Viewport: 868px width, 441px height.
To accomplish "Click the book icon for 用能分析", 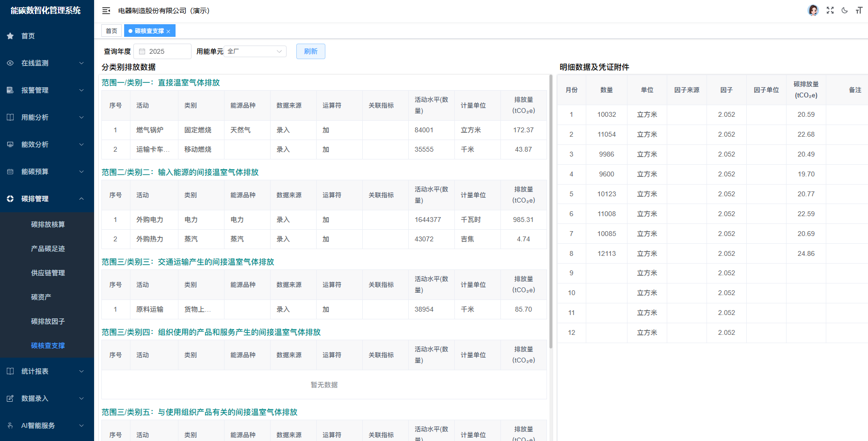I will (x=10, y=117).
